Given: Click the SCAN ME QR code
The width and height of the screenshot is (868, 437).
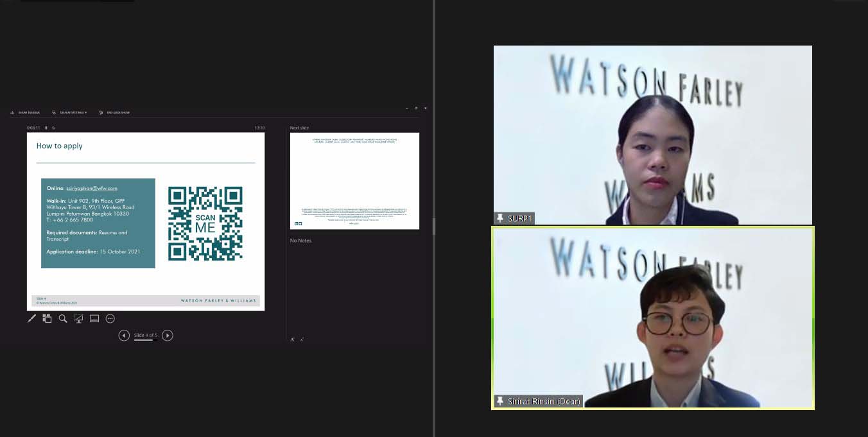Looking at the screenshot, I should (205, 223).
